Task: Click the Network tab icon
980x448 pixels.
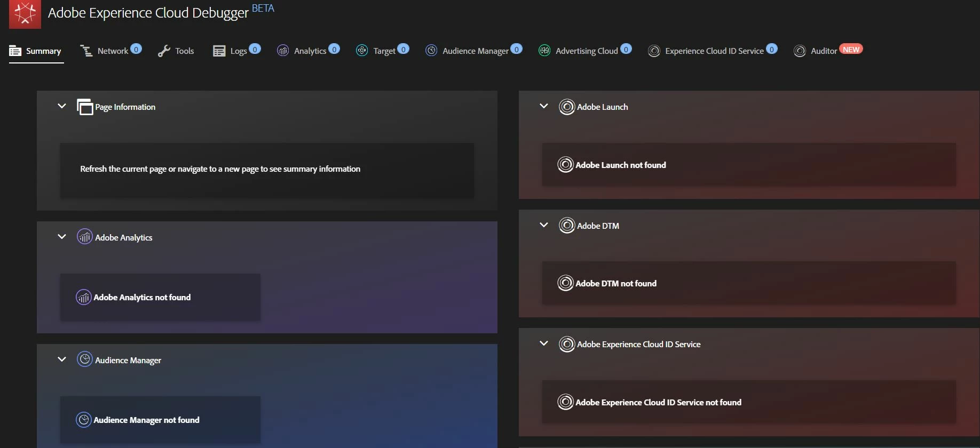Action: tap(86, 51)
